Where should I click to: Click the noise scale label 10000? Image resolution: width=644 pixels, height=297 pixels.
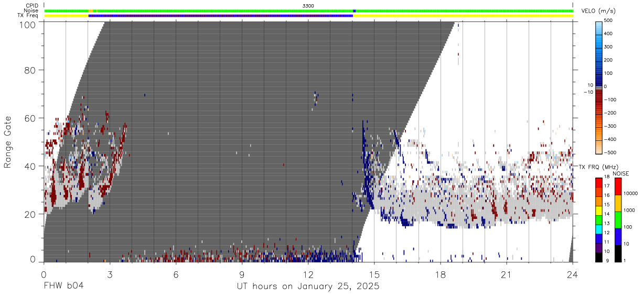(631, 194)
